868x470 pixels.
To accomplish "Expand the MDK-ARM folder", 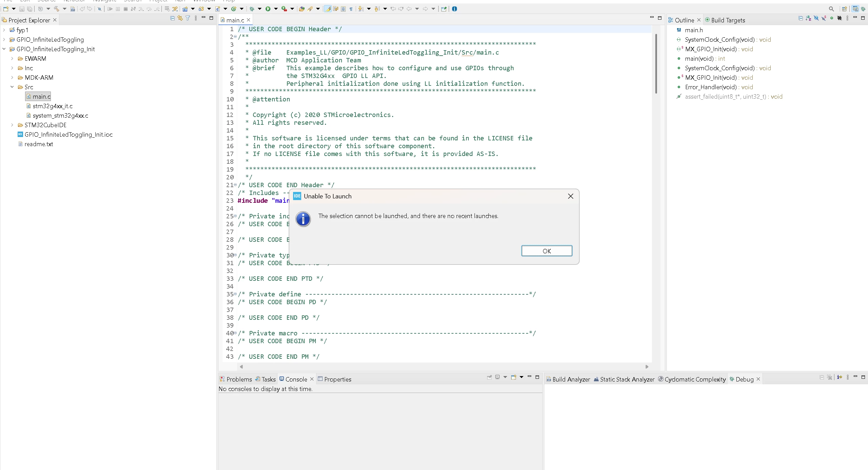I will coord(12,77).
